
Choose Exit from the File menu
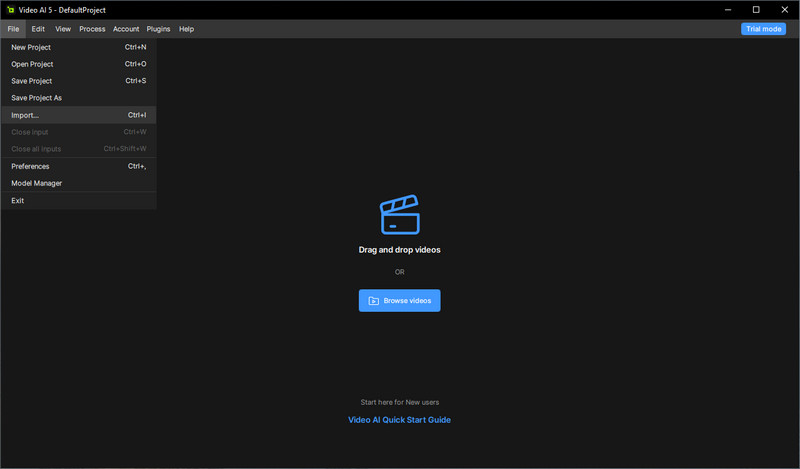pos(79,201)
